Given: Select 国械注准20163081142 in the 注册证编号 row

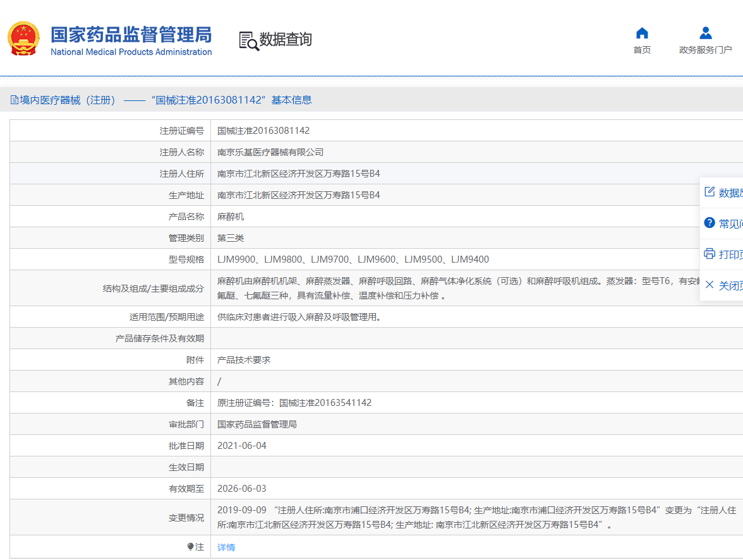Looking at the screenshot, I should point(263,131).
